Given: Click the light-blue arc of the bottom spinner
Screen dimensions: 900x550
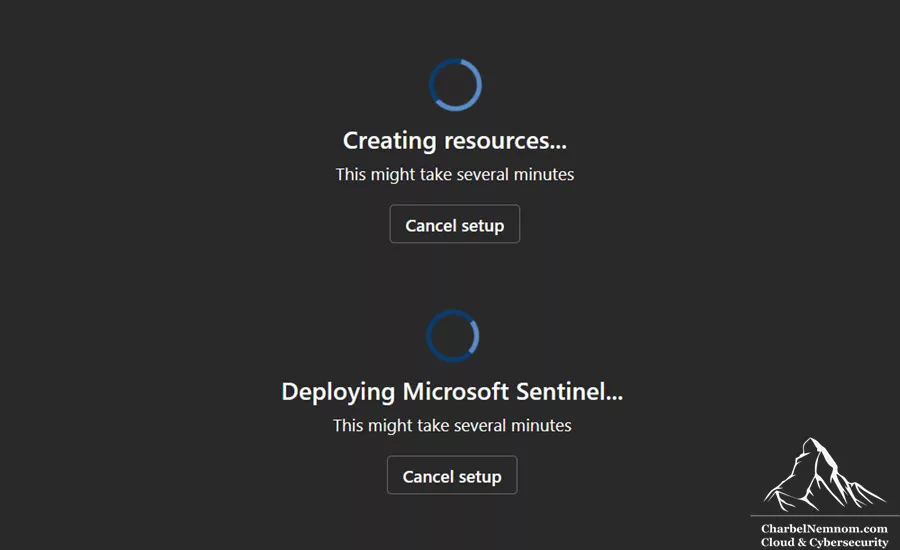Looking at the screenshot, I should (x=474, y=336).
